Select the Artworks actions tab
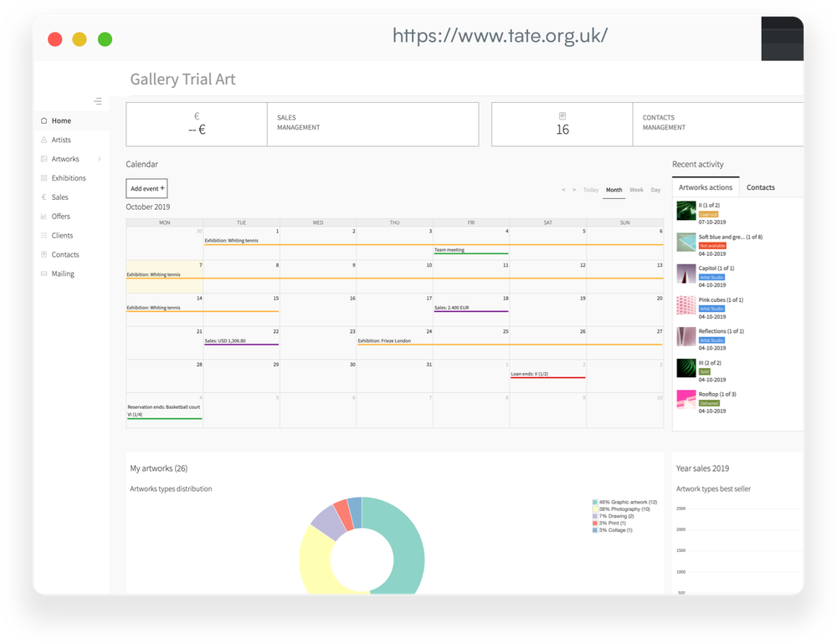This screenshot has width=837, height=644. [x=706, y=187]
